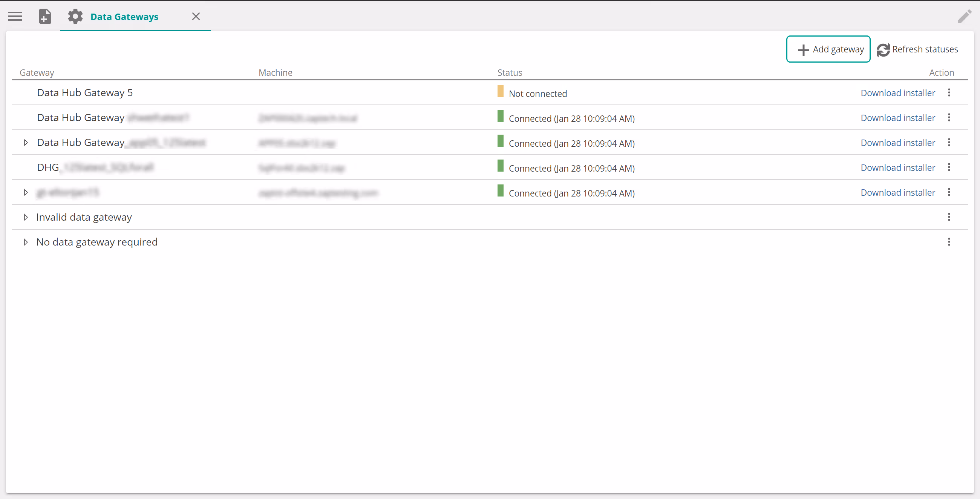Viewport: 980px width, 499px height.
Task: Select the Data Gateways tab
Action: pos(124,17)
